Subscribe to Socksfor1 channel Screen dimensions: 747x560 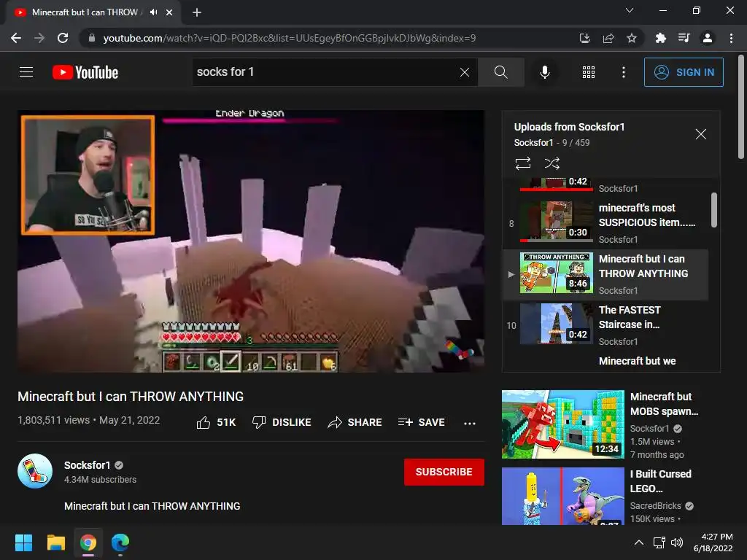(x=444, y=472)
